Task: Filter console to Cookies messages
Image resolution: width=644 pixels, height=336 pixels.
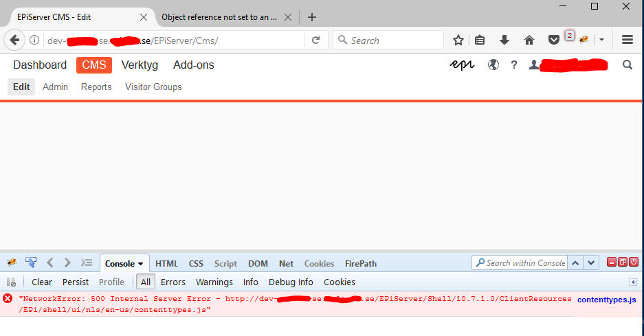Action: (x=340, y=282)
